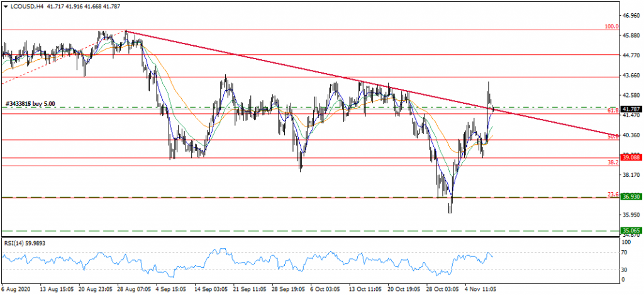The image size is (644, 296).
Task: Click the 30 level on RSI scale
Action: point(625,270)
